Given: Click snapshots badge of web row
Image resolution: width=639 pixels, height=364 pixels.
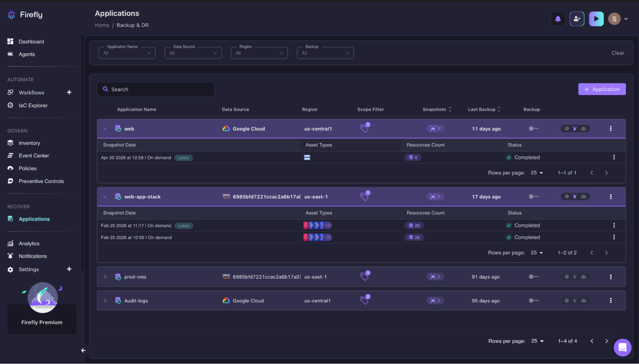Looking at the screenshot, I should 435,129.
